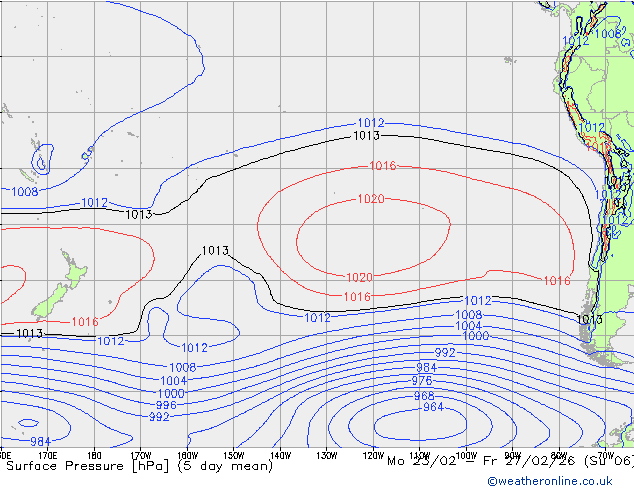
Task: Click the 100W longitude axis label
Action: coord(466,456)
